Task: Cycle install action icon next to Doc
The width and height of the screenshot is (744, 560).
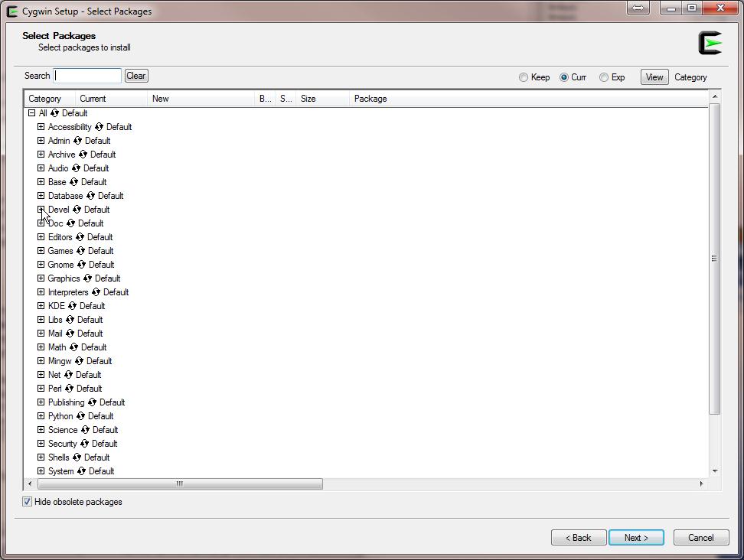Action: pyautogui.click(x=70, y=223)
